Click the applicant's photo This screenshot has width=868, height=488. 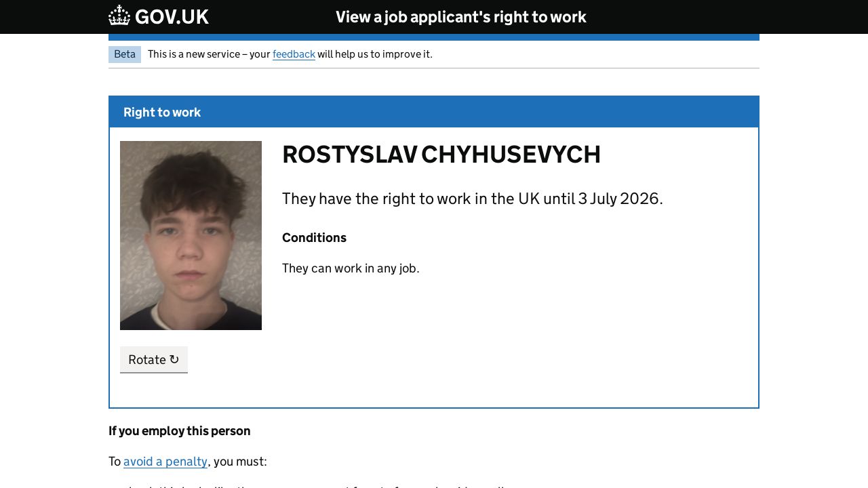[x=191, y=235]
